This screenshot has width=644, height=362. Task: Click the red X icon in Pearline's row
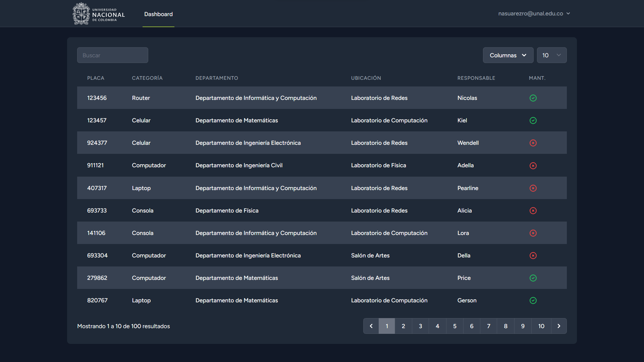click(x=533, y=188)
